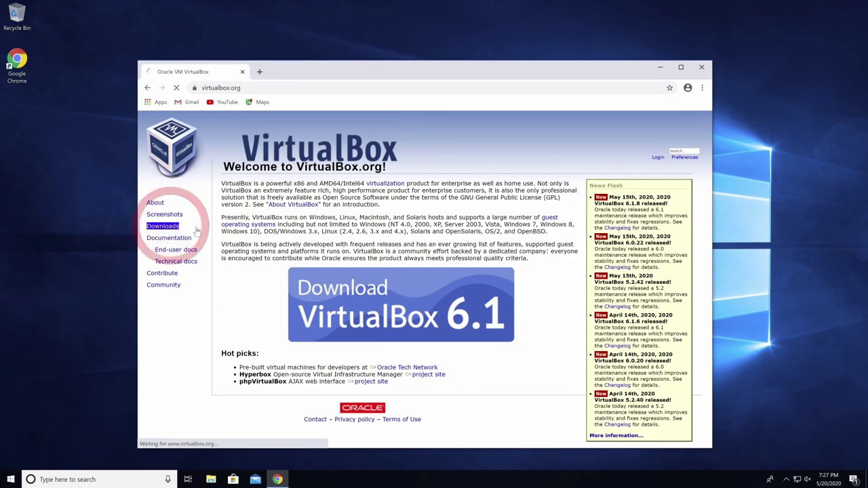
Task: Open the Documentation sidebar link
Action: coord(169,238)
